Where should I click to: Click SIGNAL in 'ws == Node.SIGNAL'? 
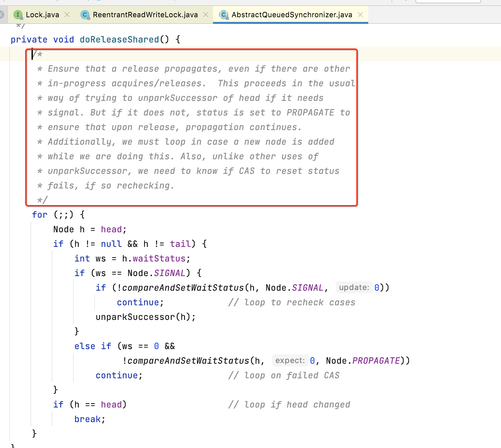pyautogui.click(x=170, y=273)
